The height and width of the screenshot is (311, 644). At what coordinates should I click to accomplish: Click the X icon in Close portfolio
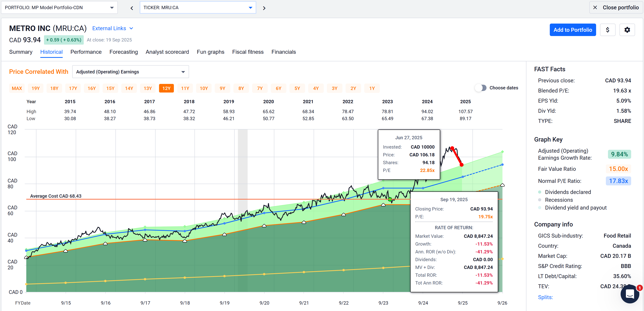(x=595, y=8)
